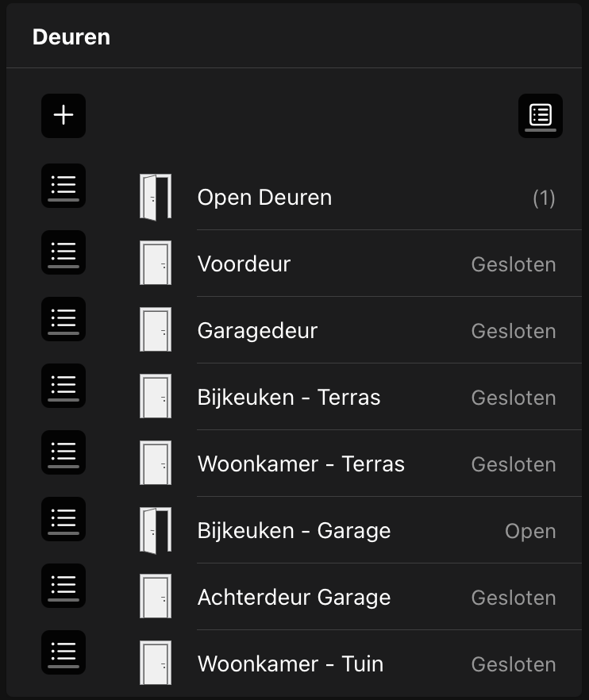Click the list icon beside Bijkeuken - Garage
589x700 pixels.
click(64, 519)
